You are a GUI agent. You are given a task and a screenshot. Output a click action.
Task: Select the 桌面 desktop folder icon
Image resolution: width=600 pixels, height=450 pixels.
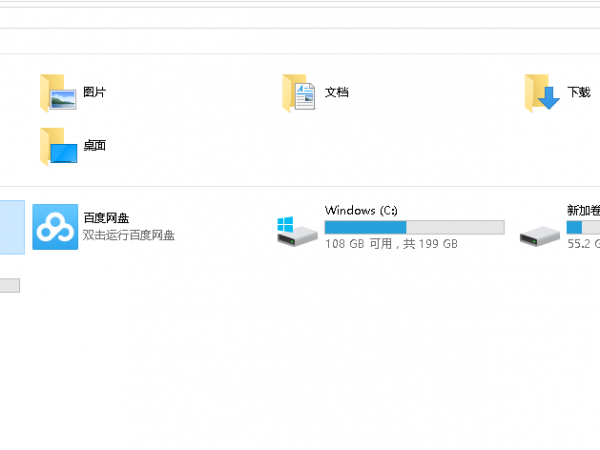click(58, 146)
